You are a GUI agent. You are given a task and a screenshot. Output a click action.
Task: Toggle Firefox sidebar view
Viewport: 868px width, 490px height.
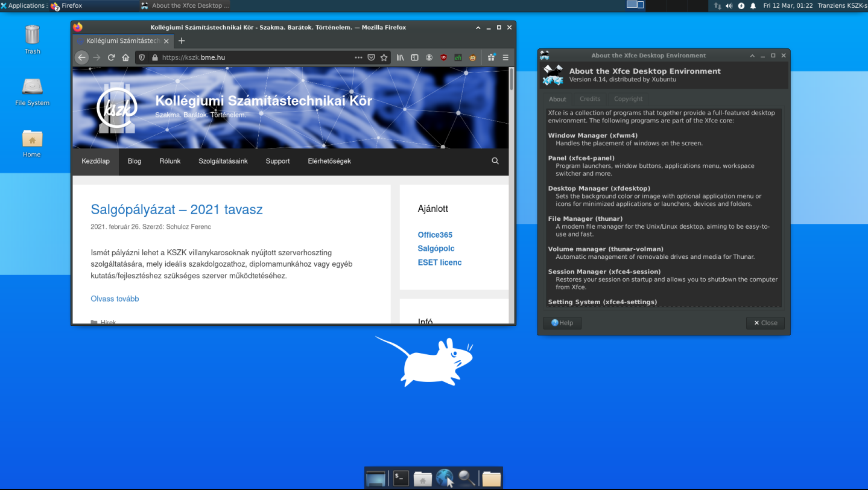pos(415,57)
